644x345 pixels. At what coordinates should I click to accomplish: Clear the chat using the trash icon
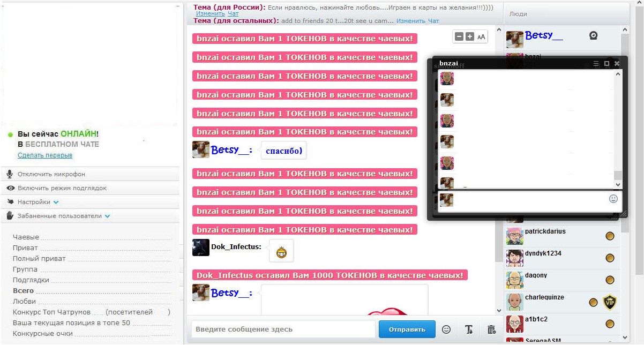pyautogui.click(x=491, y=329)
